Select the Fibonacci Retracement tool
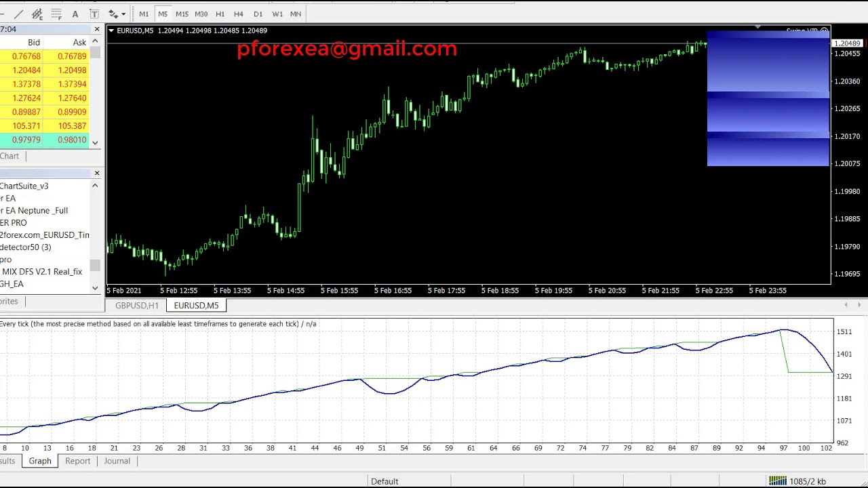Screen dimensions: 868x488 56,14
